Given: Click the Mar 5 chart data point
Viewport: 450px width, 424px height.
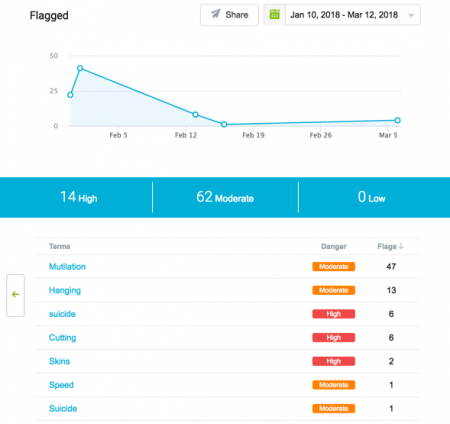Looking at the screenshot, I should click(397, 120).
